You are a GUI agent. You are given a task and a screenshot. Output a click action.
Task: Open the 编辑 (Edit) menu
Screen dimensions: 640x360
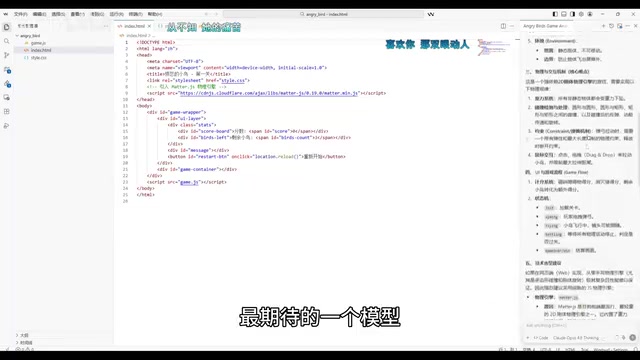[39, 14]
